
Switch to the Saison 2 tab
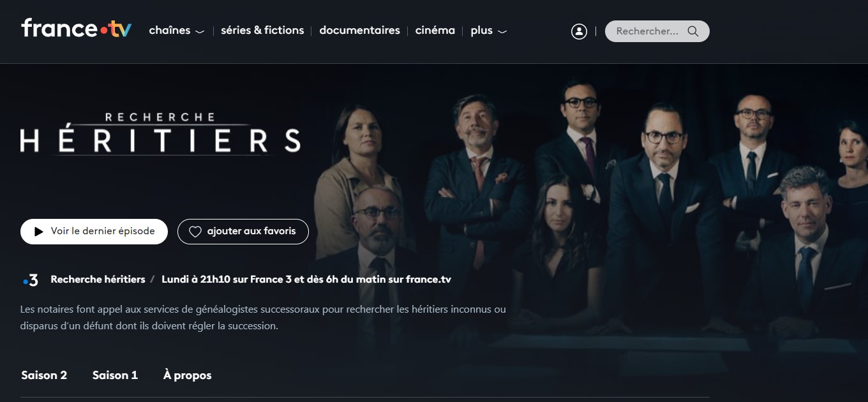click(x=44, y=375)
